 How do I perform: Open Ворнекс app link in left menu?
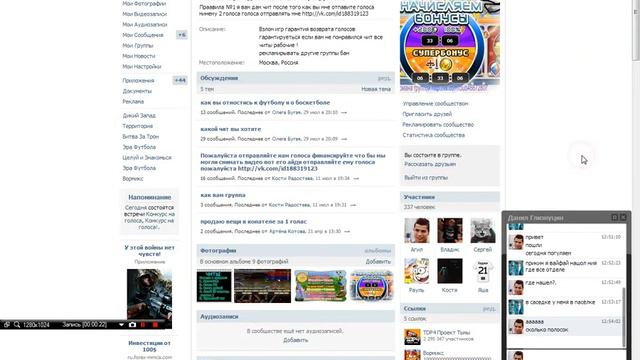click(x=133, y=178)
